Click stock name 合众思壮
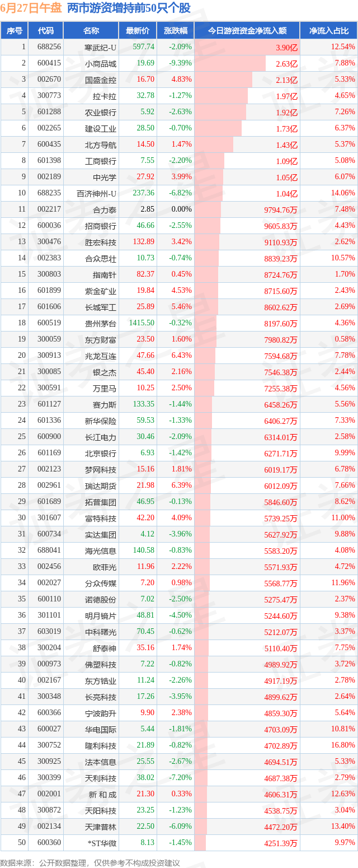Screen dimensions: 358x868 101,258
